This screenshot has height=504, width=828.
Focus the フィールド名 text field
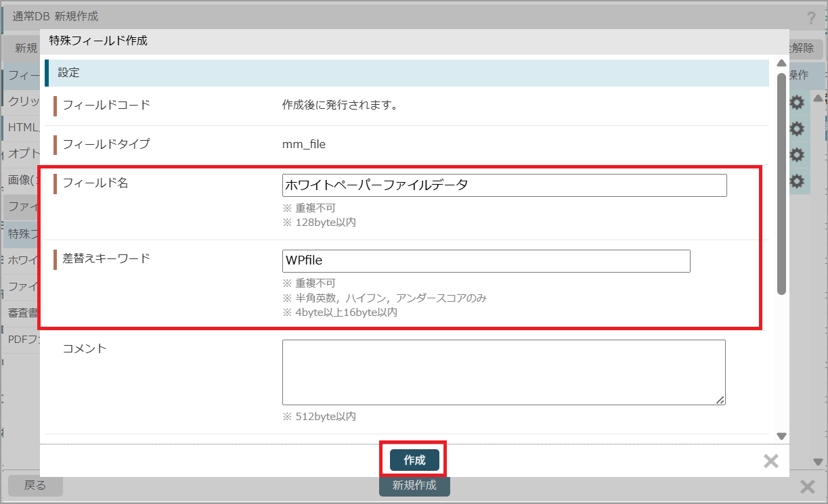tap(504, 185)
